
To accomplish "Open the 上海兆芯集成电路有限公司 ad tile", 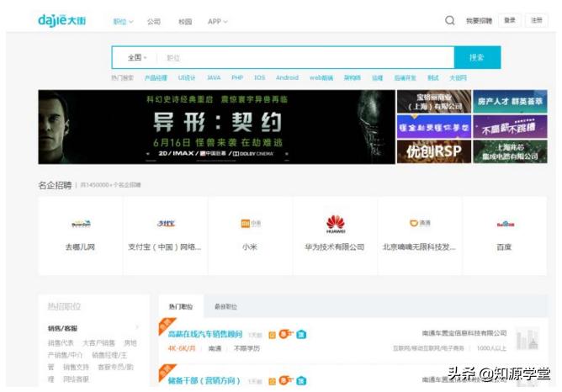I will point(510,151).
